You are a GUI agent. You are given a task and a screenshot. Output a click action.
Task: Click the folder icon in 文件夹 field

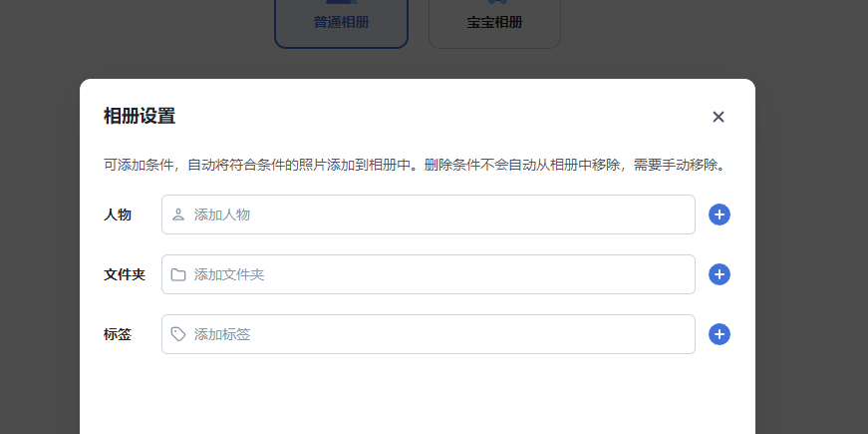pos(178,274)
